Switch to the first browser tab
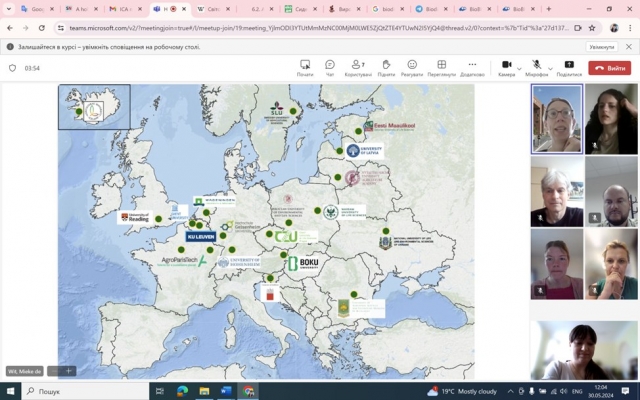640x400 pixels. coord(34,9)
